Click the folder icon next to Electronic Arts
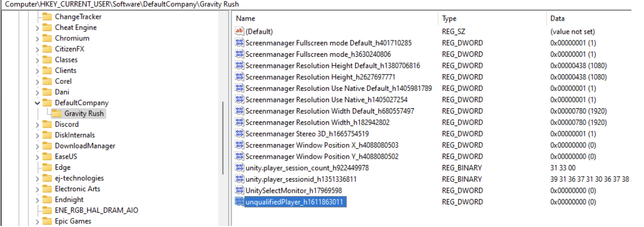 tap(47, 189)
